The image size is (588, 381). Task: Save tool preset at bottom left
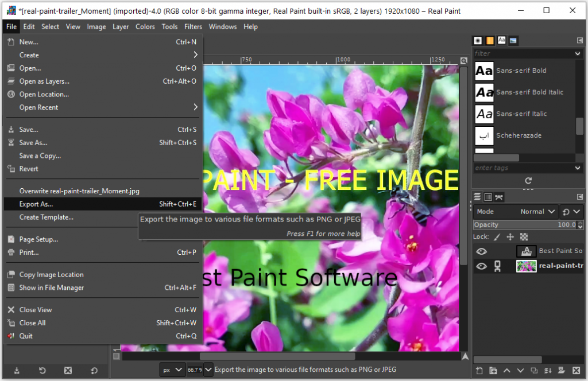(x=17, y=371)
